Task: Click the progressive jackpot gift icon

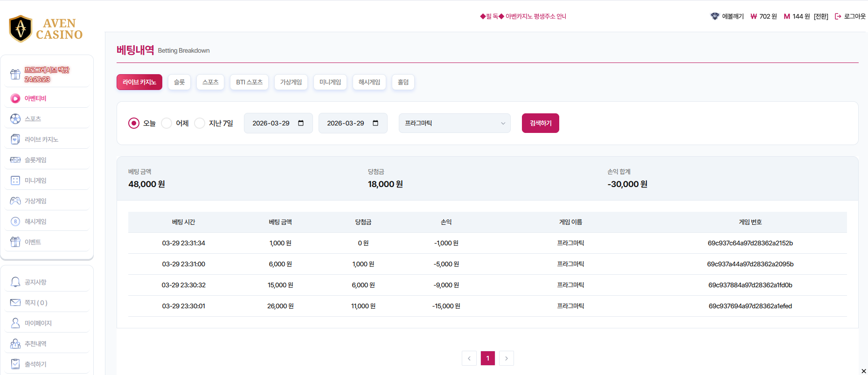Action: [x=15, y=74]
